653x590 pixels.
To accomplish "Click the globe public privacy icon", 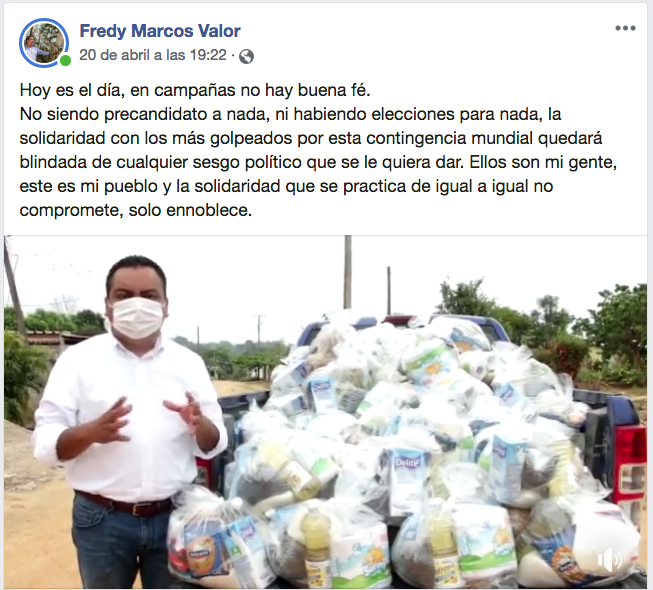I will 246,56.
